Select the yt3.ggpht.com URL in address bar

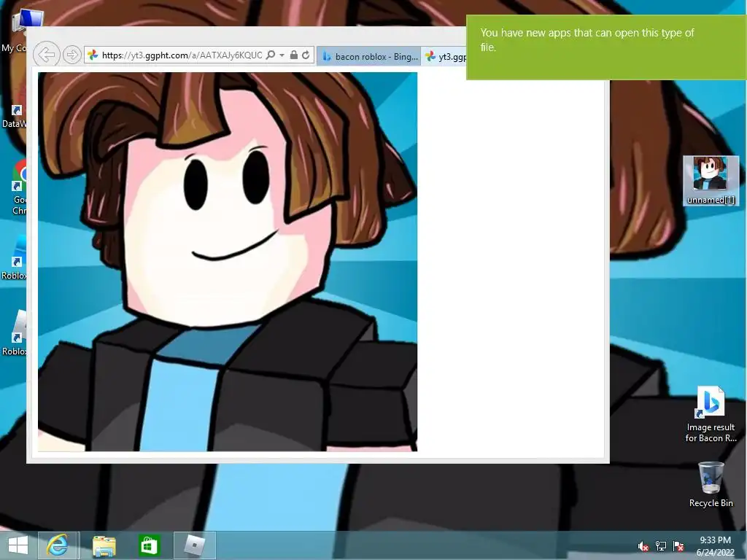click(x=182, y=55)
